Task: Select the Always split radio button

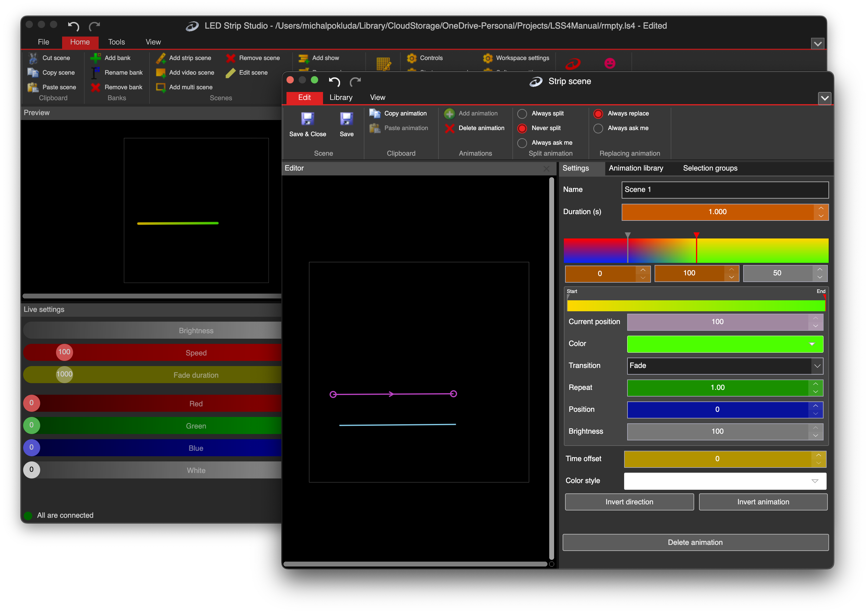Action: click(x=522, y=113)
